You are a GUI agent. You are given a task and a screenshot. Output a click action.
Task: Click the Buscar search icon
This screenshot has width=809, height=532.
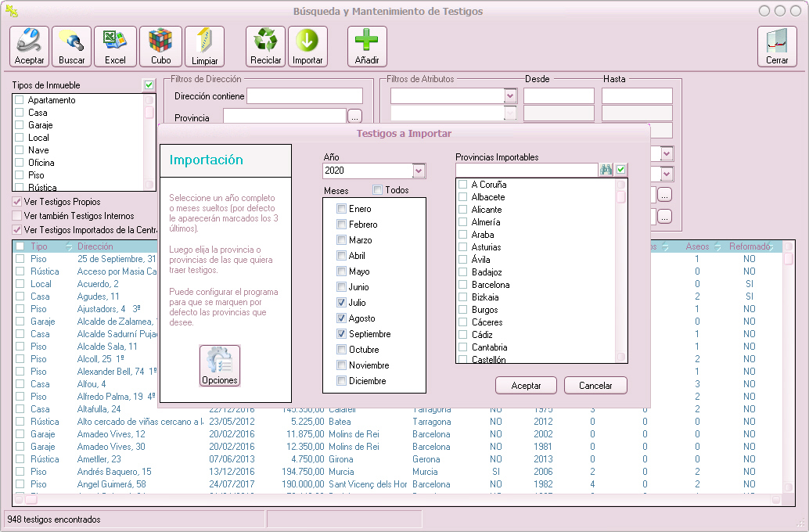[x=72, y=46]
